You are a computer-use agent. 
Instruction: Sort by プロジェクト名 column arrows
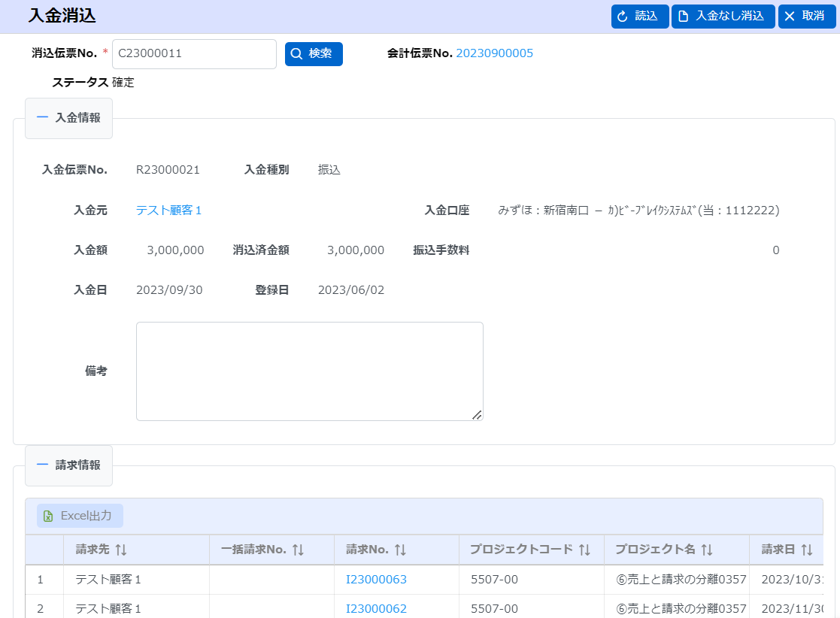pos(707,550)
